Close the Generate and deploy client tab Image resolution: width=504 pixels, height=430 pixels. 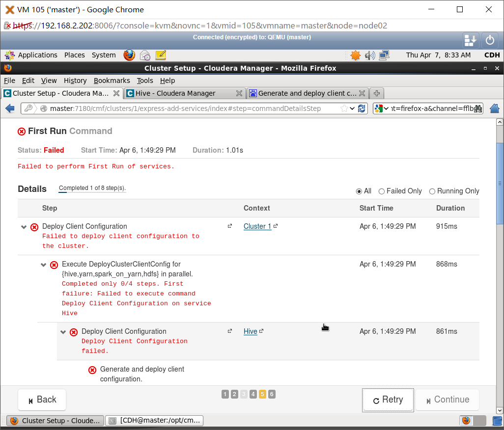[x=362, y=93]
